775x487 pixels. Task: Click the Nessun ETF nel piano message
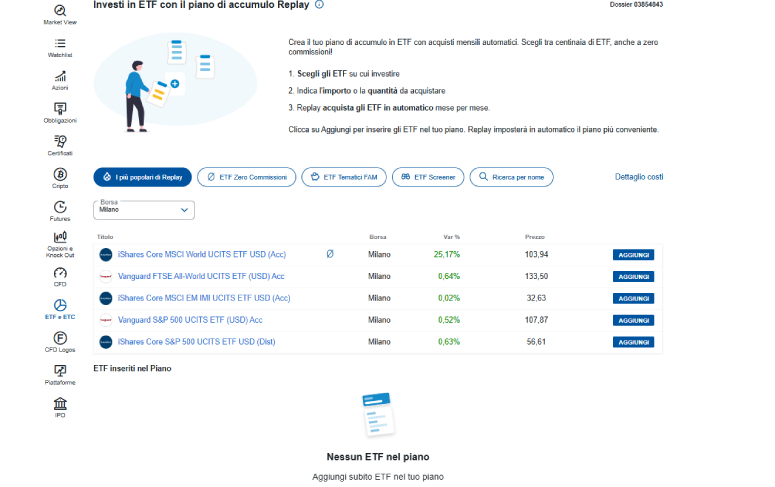378,457
